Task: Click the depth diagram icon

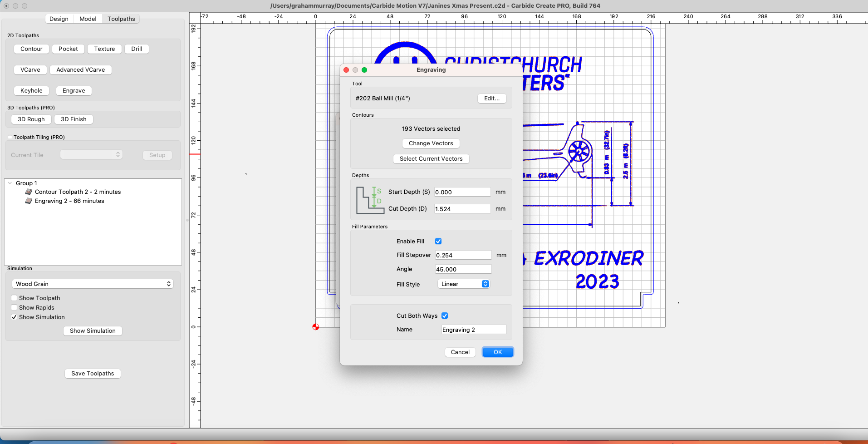Action: click(x=369, y=200)
